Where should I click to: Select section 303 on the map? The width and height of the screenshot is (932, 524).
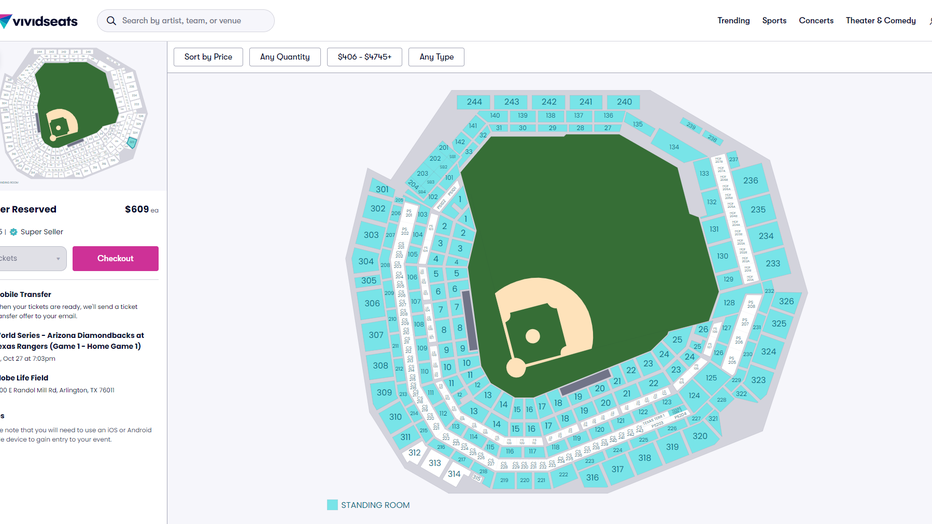click(x=371, y=235)
